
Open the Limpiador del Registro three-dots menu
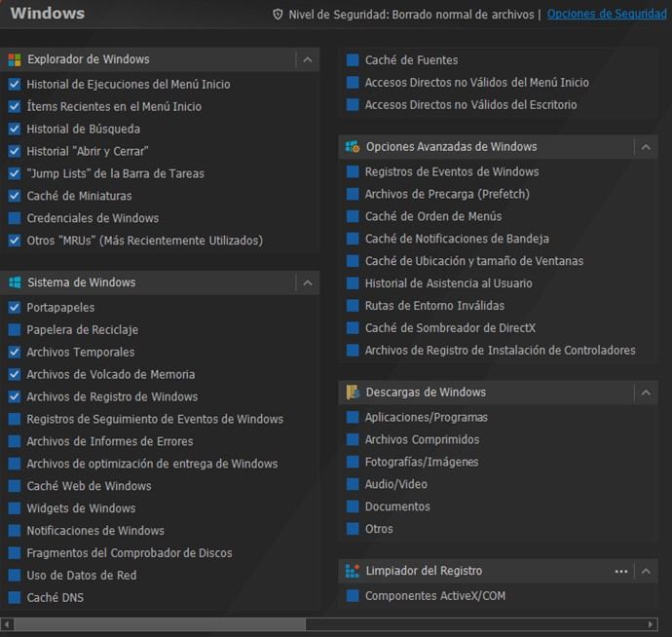tap(621, 572)
